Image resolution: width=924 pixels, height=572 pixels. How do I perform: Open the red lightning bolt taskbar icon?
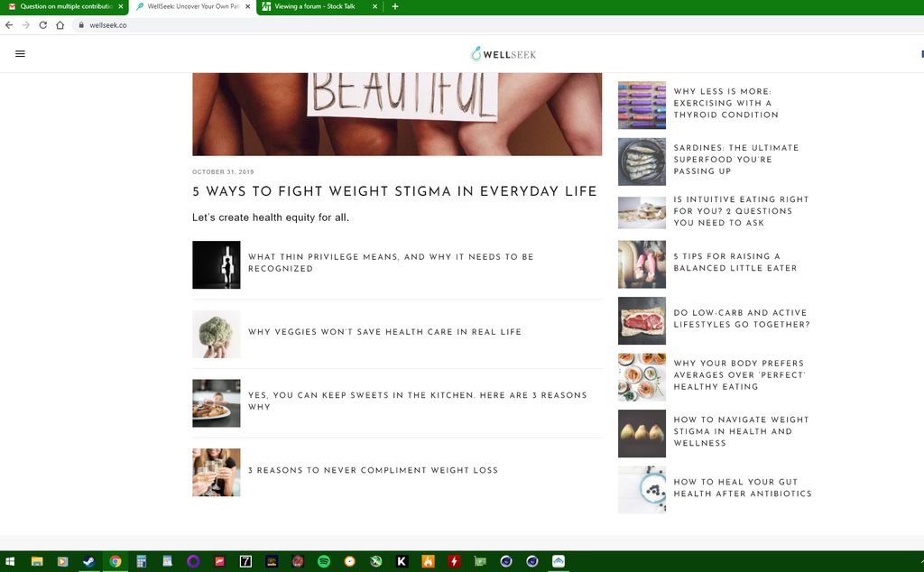454,561
